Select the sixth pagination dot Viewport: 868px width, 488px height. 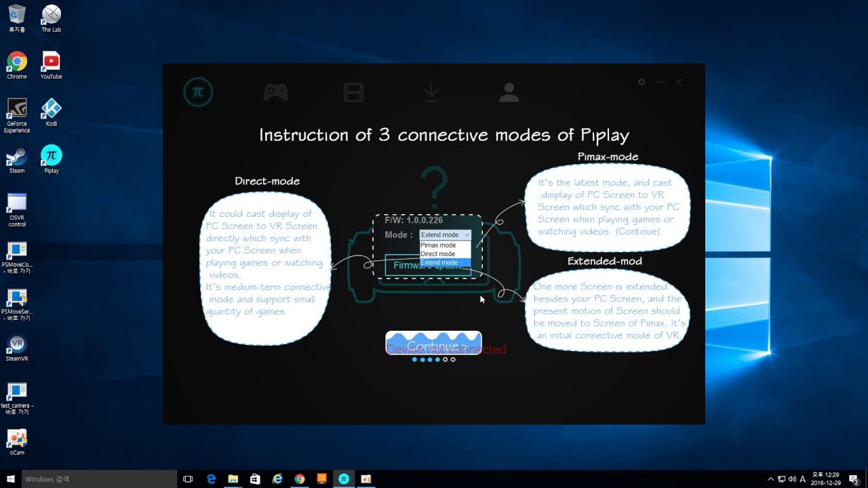pos(453,360)
